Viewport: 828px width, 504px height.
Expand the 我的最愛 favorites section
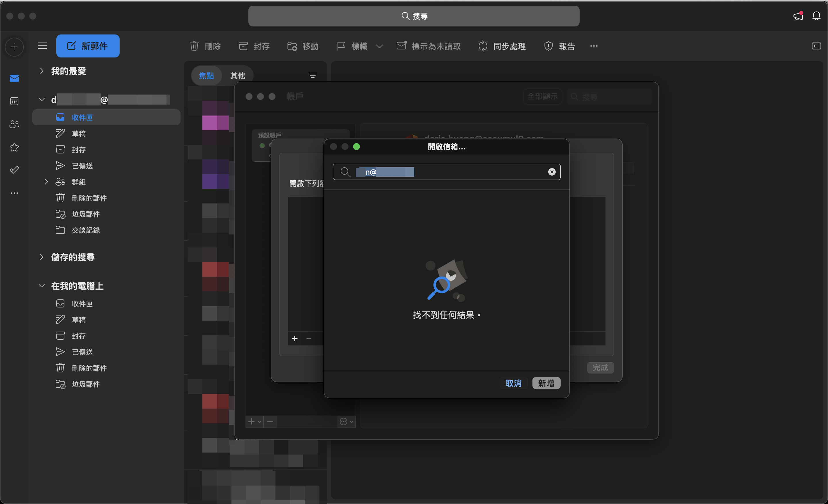point(42,71)
